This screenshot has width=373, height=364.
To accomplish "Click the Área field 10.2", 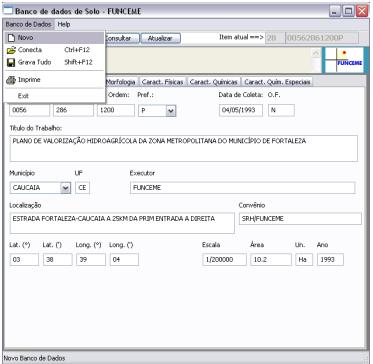I will [x=271, y=259].
